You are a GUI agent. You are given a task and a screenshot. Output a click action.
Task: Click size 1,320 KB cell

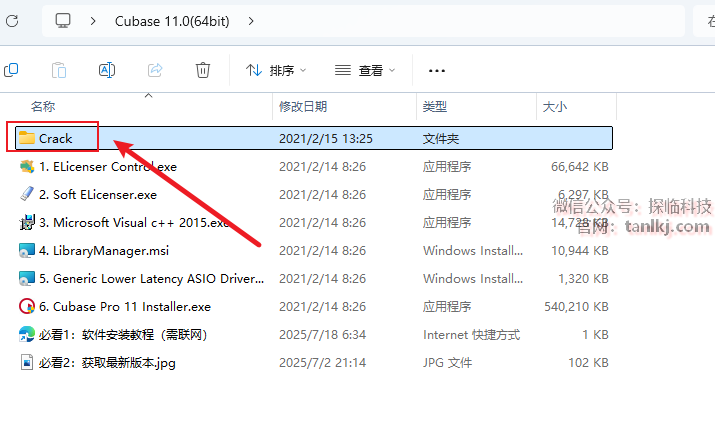pyautogui.click(x=583, y=279)
